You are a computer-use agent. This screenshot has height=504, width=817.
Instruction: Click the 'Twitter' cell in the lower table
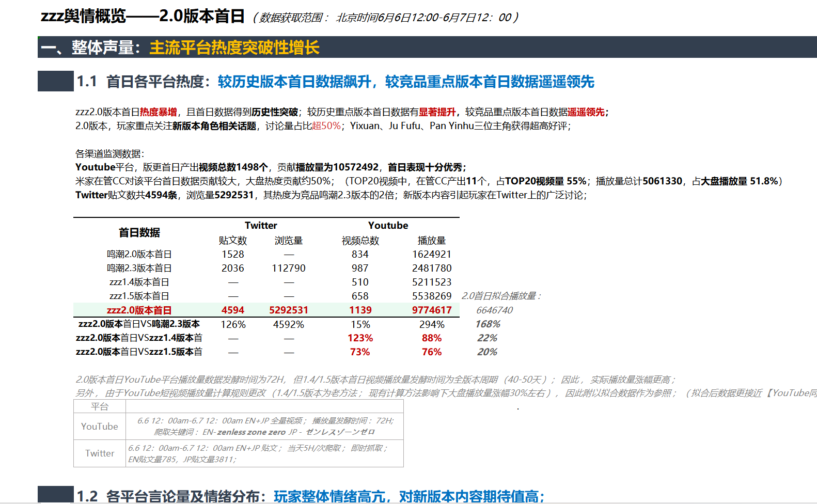tap(100, 453)
